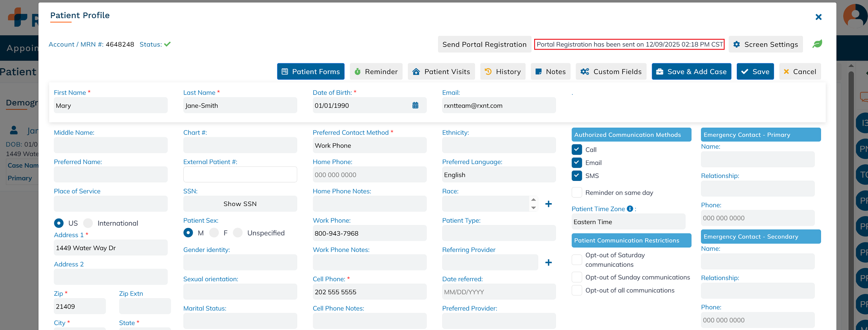Click the Patient Time Zone info icon
Viewport: 868px width, 330px height.
point(630,209)
